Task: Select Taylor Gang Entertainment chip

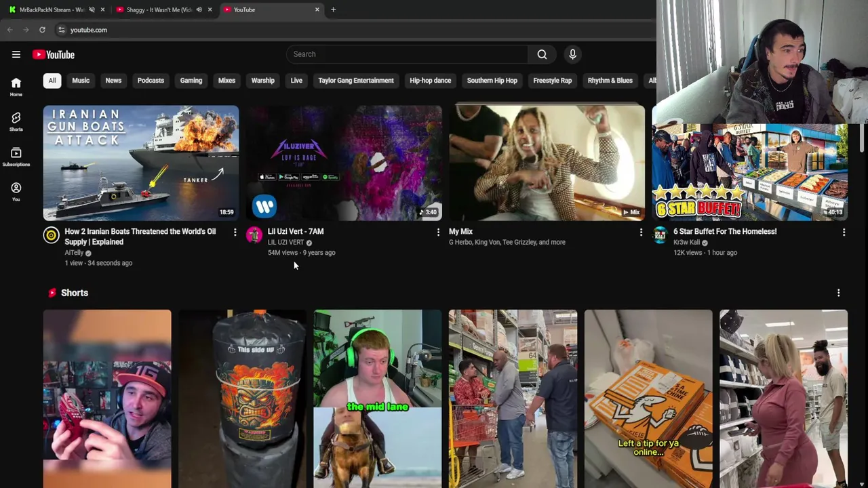Action: coord(356,81)
